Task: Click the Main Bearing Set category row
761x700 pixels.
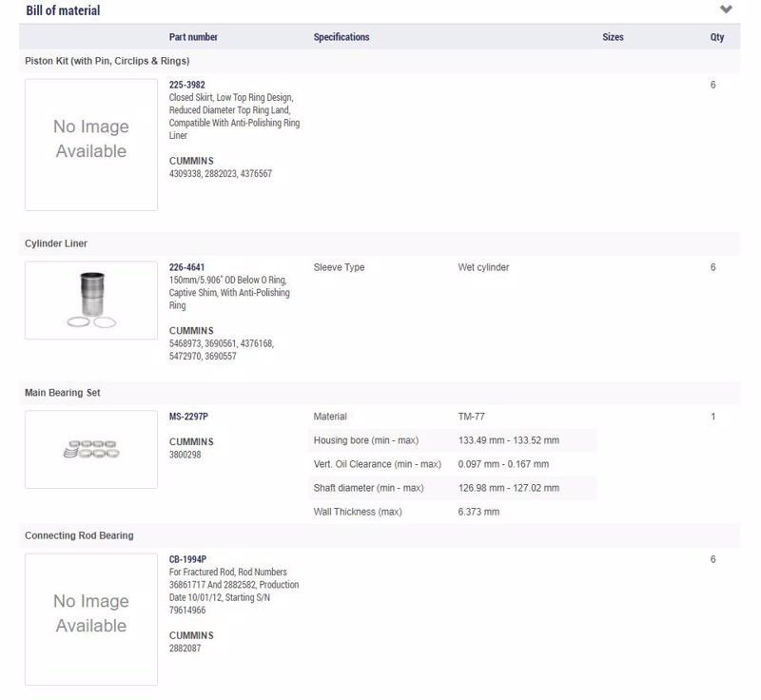Action: point(380,393)
